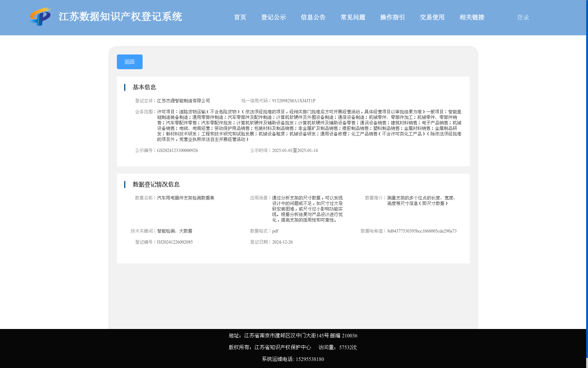This screenshot has height=368, width=588.
Task: Open the 操作指引 menu item
Action: (392, 17)
